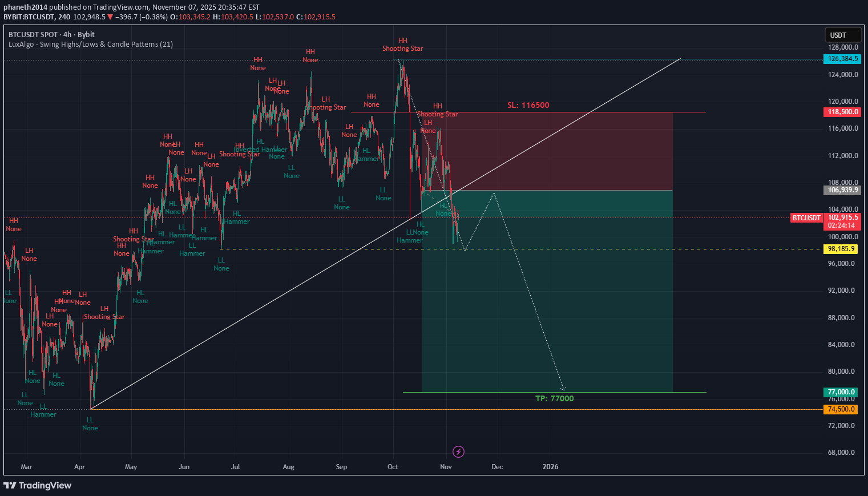This screenshot has width=868, height=496.
Task: Click the BTCUSDT SPOT 4h Bybit title
Action: click(51, 35)
